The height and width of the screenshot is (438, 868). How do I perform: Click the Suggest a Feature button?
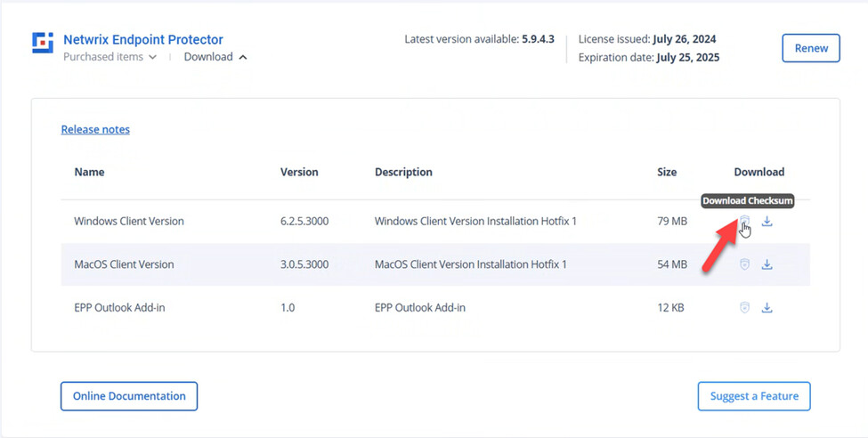tap(753, 396)
